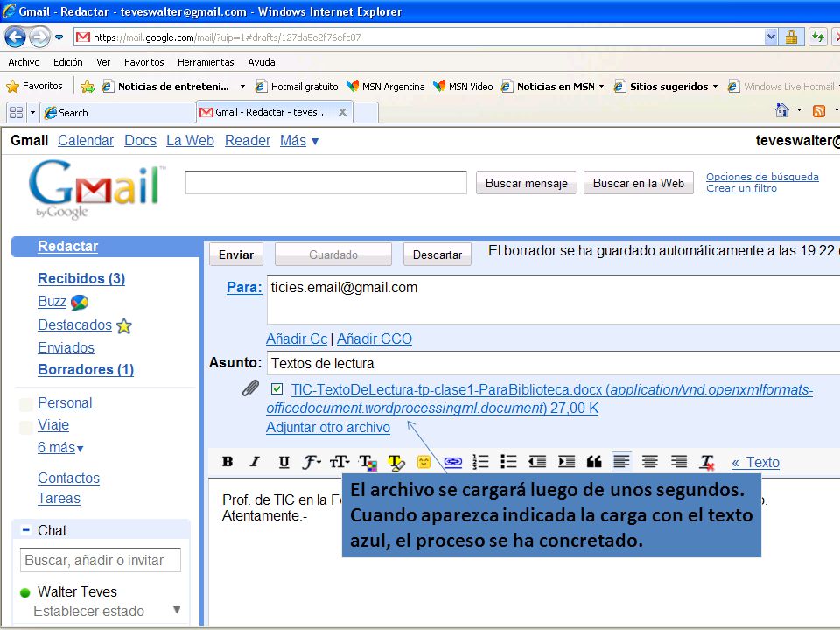Click the Asunto subject field
The height and width of the screenshot is (630, 840).
tap(553, 363)
